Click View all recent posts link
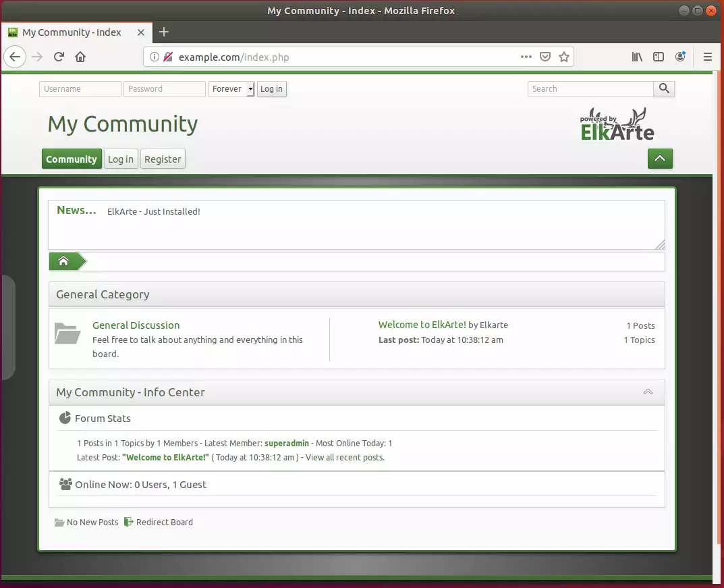 (x=345, y=457)
